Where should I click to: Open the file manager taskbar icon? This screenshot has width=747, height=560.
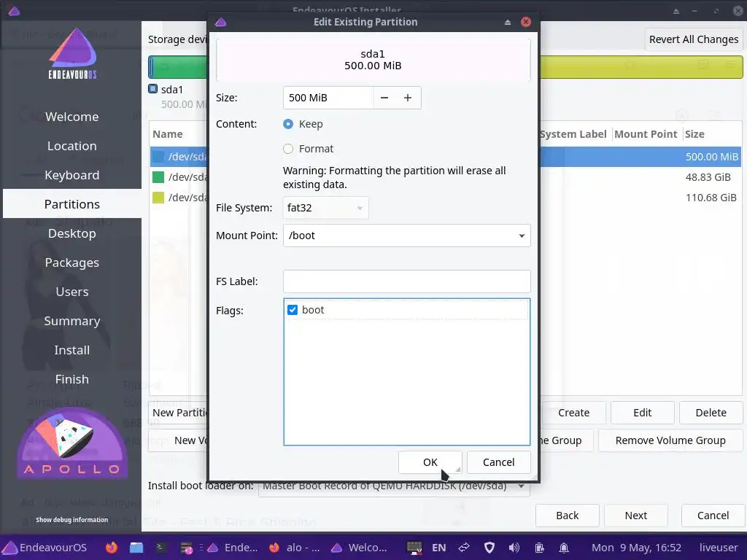[136, 548]
